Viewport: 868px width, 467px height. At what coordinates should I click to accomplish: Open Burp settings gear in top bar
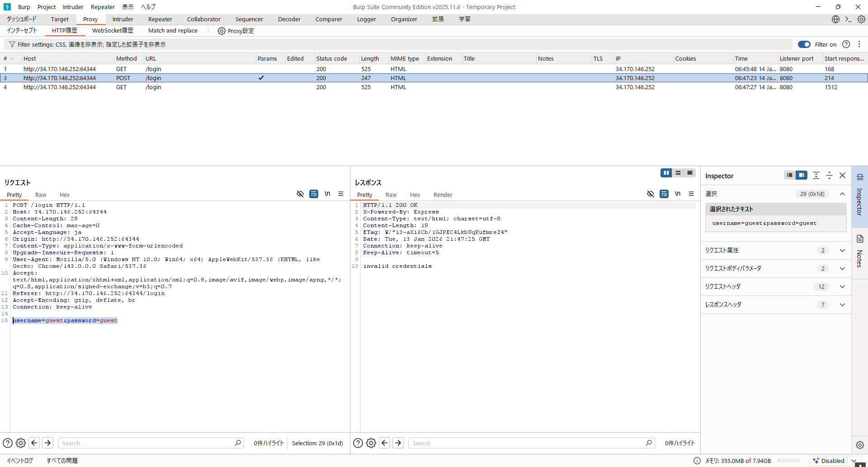pyautogui.click(x=861, y=19)
